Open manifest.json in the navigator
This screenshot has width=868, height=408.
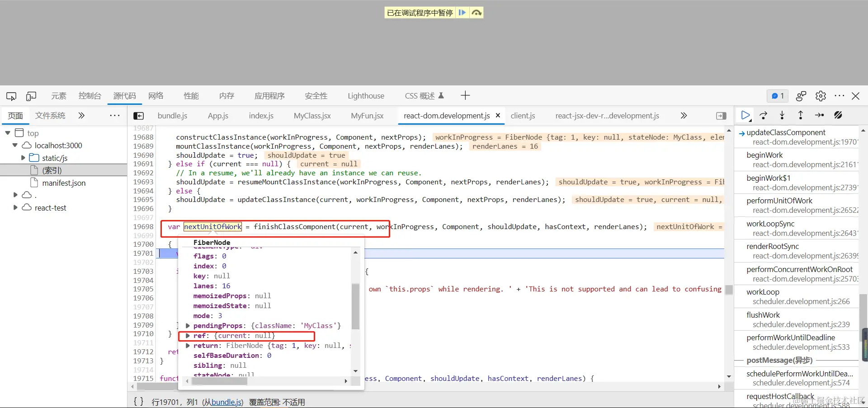pyautogui.click(x=63, y=183)
